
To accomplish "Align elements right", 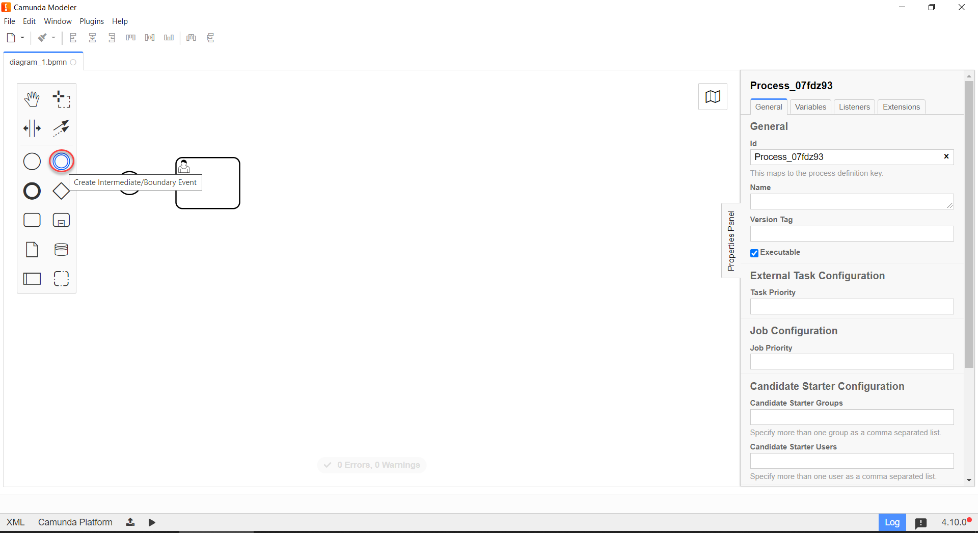I will tap(112, 38).
